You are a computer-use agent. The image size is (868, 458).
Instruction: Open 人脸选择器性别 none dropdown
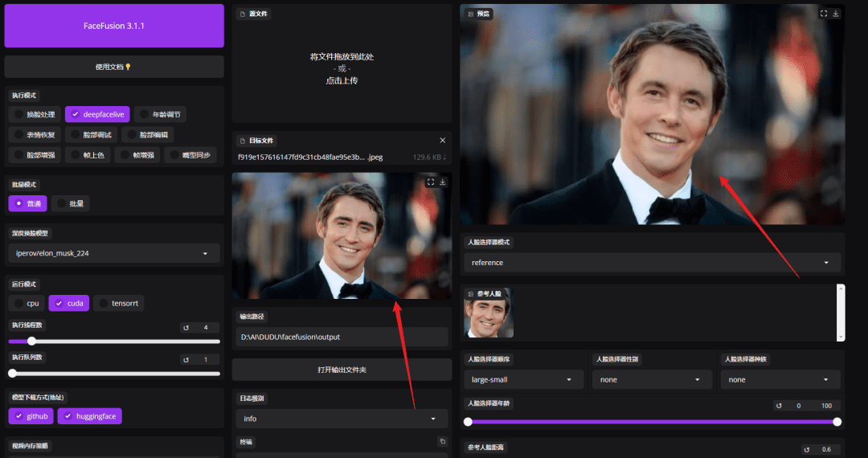point(652,379)
